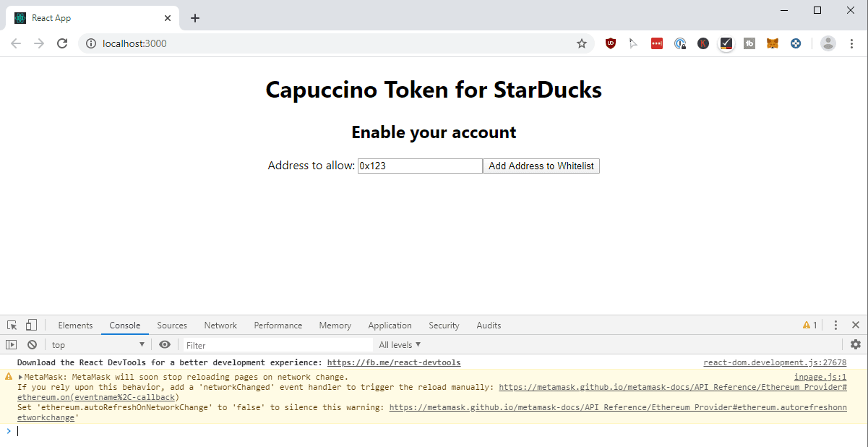The height and width of the screenshot is (447, 868).
Task: Open the 'All levels' log dropdown
Action: (400, 345)
